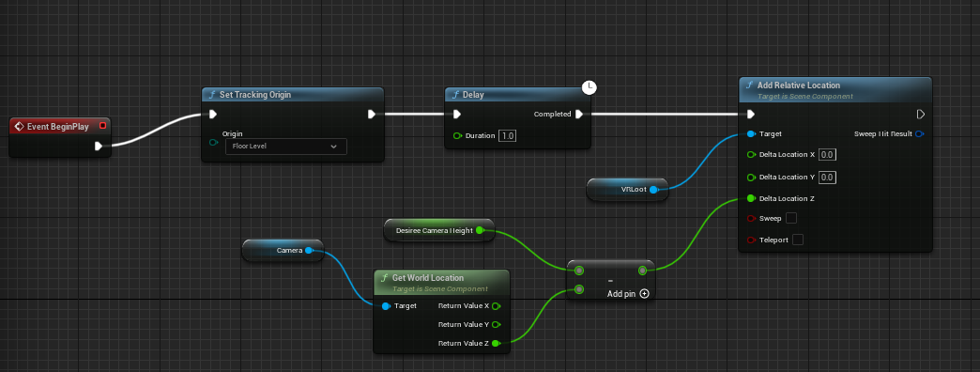Click the subtract node top input pin
This screenshot has width=980, height=372.
579,271
